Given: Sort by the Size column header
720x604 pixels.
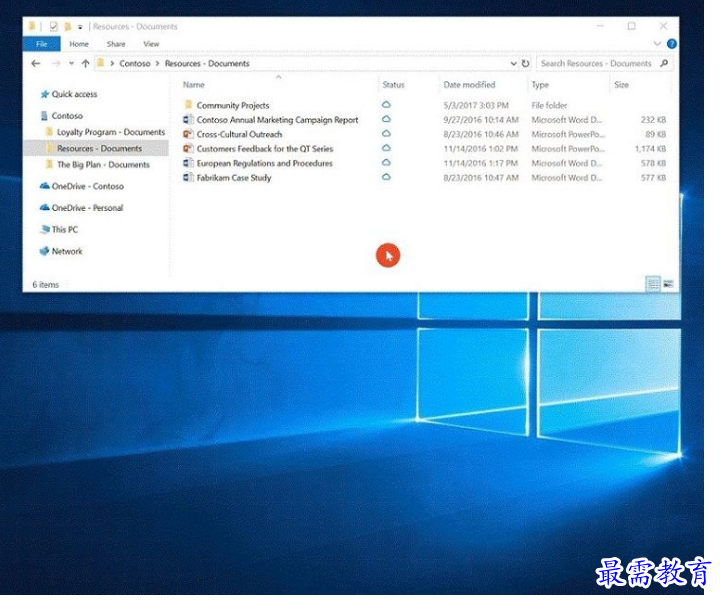Looking at the screenshot, I should [621, 85].
